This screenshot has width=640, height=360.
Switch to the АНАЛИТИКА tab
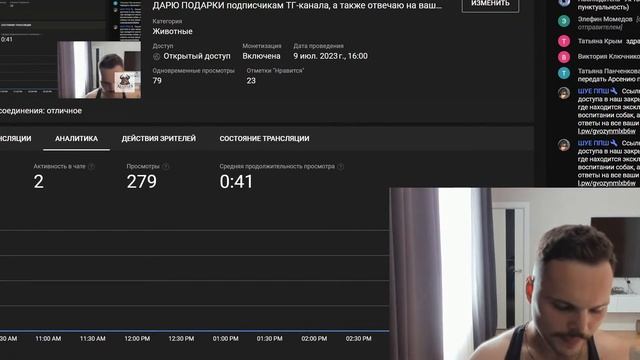click(76, 139)
